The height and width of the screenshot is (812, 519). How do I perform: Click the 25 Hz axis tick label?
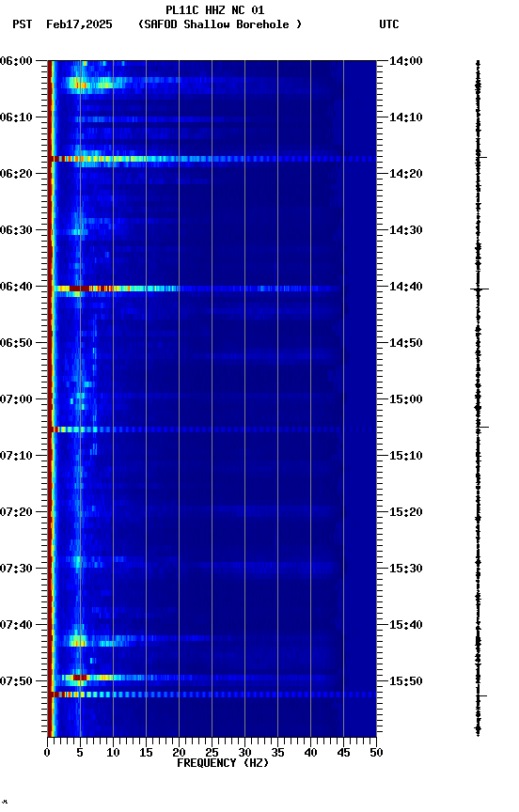click(x=212, y=754)
